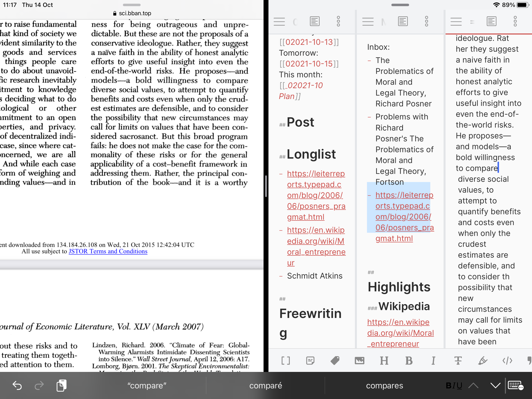The image size is (532, 399).
Task: Jump to next field with down chevron
Action: tap(495, 385)
